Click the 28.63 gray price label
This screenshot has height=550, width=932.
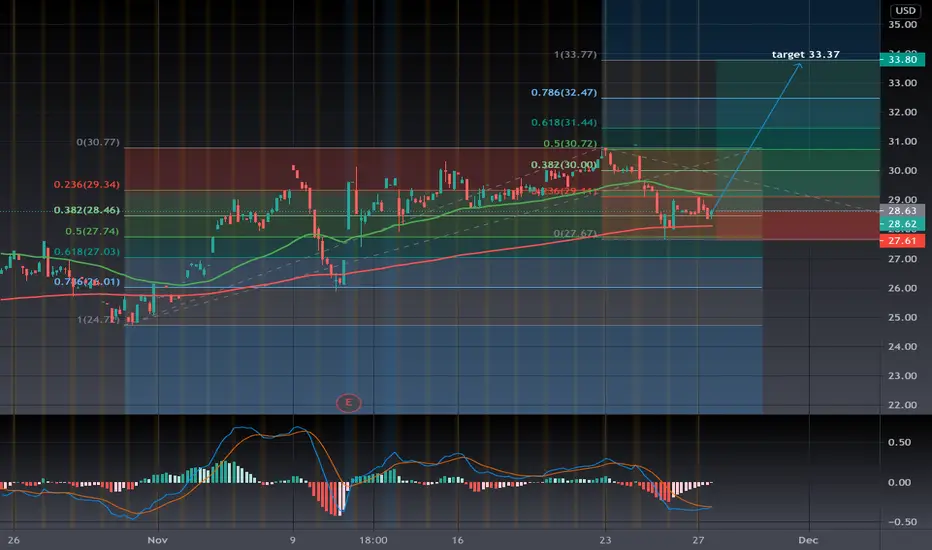[902, 210]
